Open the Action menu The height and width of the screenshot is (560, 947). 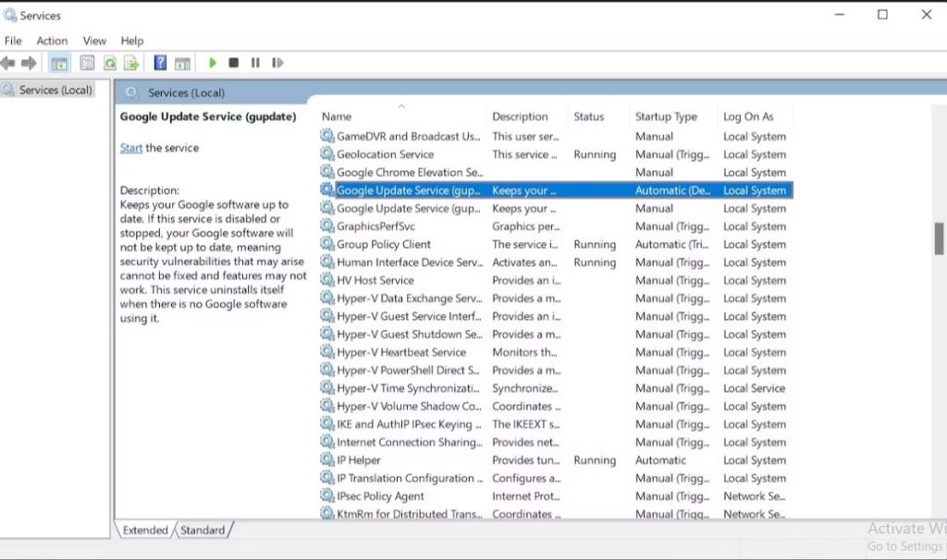pos(52,41)
